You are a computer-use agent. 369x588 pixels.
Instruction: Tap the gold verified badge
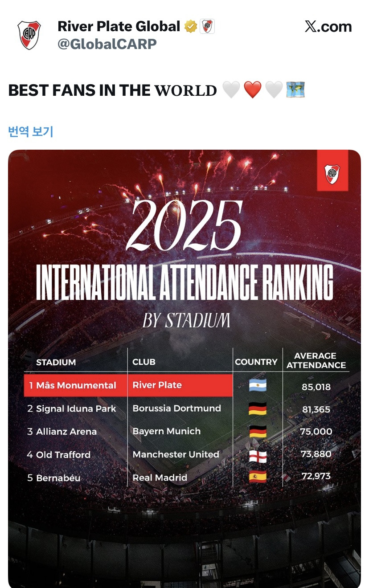point(191,27)
